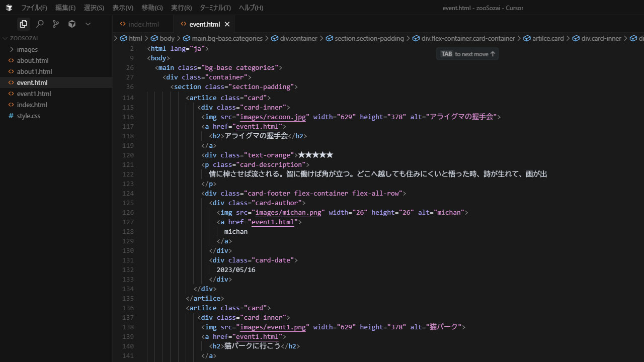644x362 pixels.
Task: Click the card-date div tag
Action: click(x=254, y=260)
